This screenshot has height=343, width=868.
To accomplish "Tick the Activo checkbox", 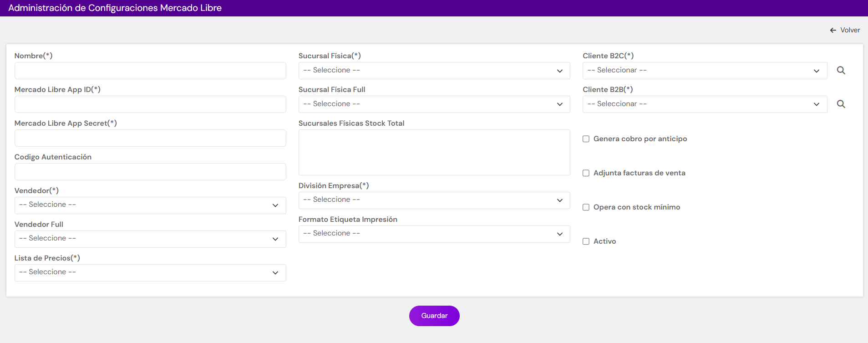I will click(586, 241).
